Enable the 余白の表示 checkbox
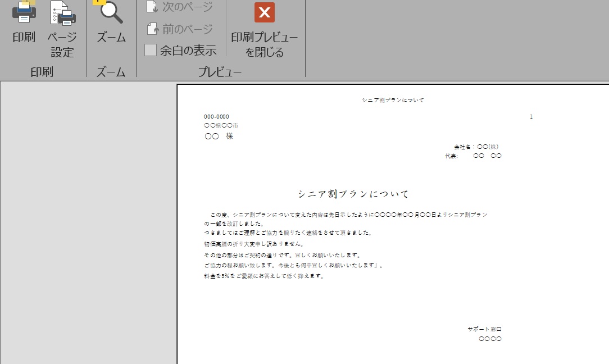The width and height of the screenshot is (609, 364). [151, 50]
